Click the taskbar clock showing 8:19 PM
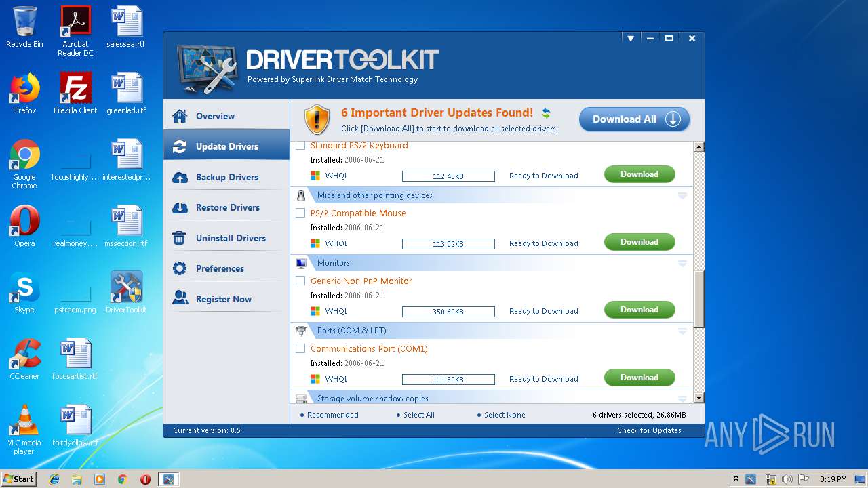This screenshot has height=488, width=868. [833, 479]
